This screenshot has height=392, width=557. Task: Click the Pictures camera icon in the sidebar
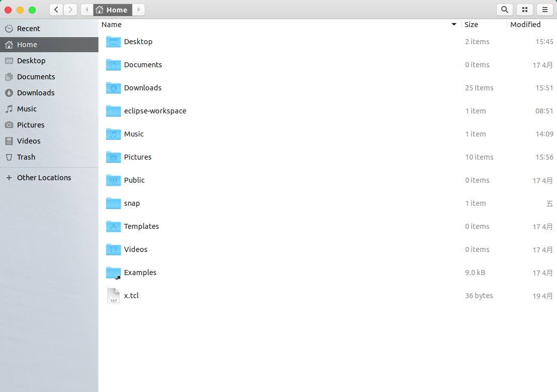[9, 125]
